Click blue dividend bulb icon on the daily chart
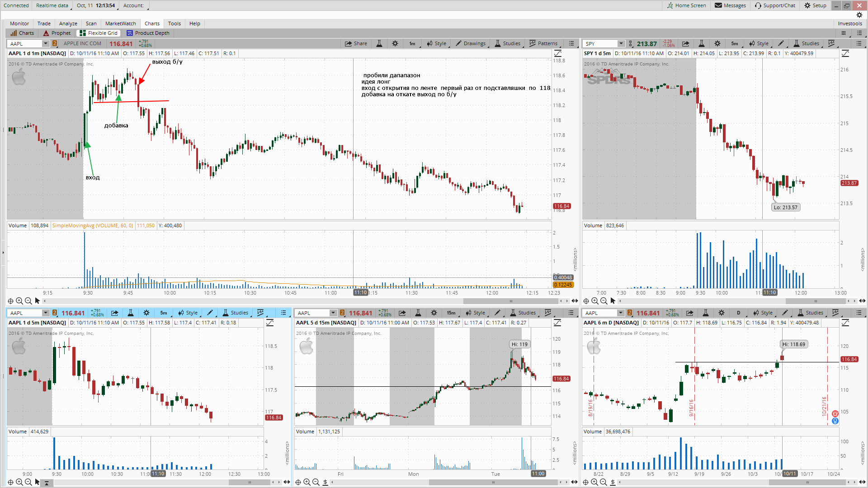 (x=835, y=421)
